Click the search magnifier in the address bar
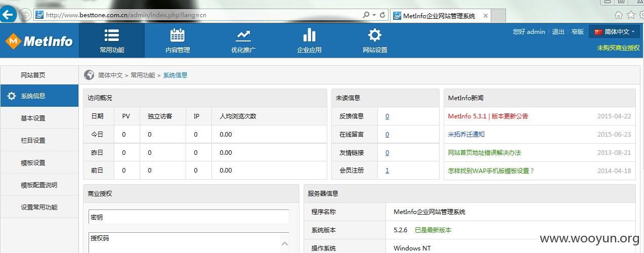Image resolution: width=644 pixels, height=253 pixels. 366,15
